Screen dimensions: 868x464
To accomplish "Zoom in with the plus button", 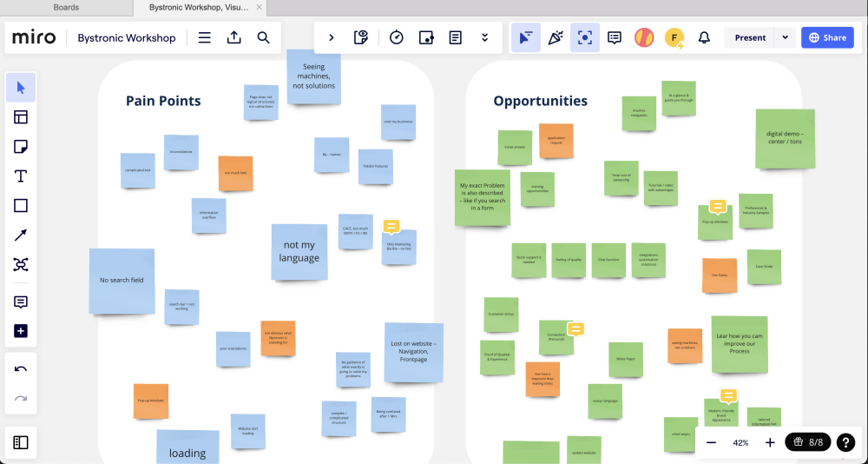I will 770,442.
